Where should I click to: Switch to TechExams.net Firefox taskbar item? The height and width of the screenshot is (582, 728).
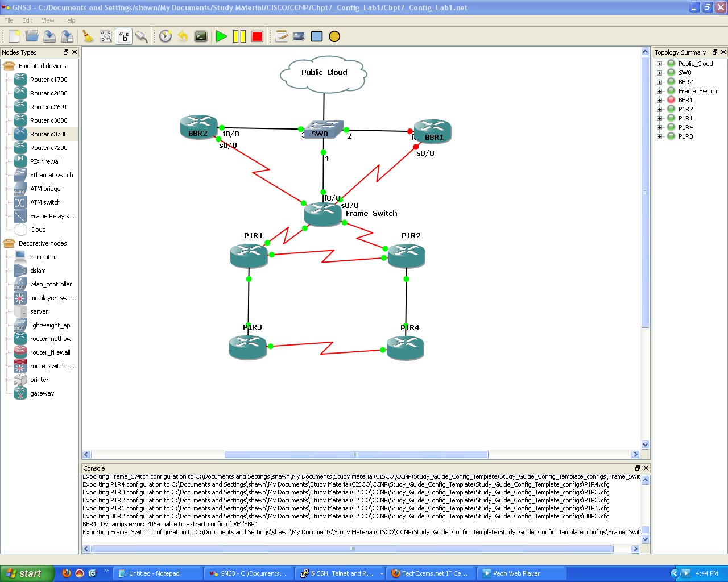click(x=431, y=573)
